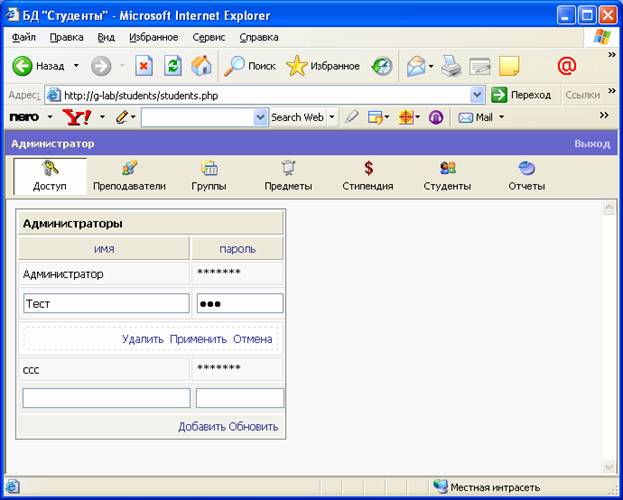Expand the mail envelope icon dropdown arrow

[431, 66]
